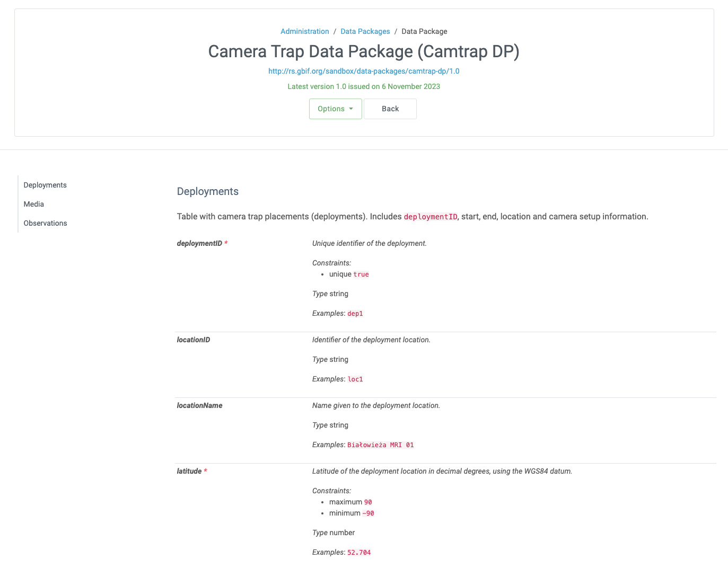728x568 pixels.
Task: Click the page title Camera Trap Data Package
Action: pos(364,51)
